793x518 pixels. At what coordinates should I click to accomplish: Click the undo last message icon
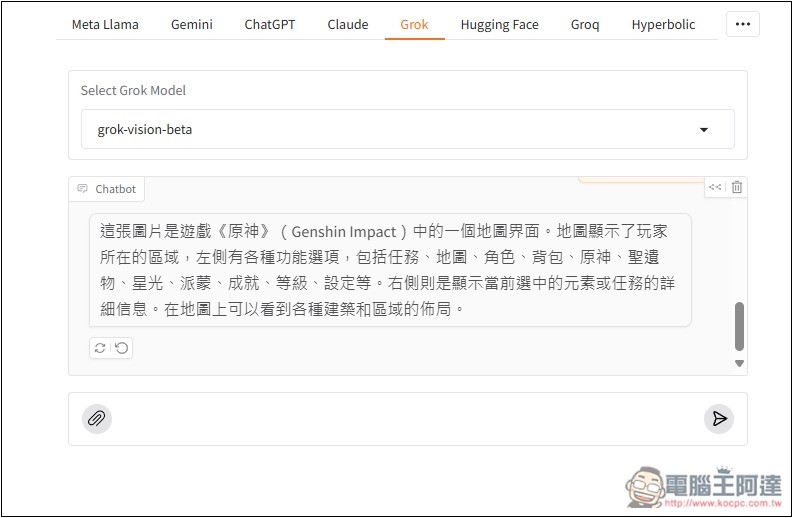pyautogui.click(x=121, y=348)
